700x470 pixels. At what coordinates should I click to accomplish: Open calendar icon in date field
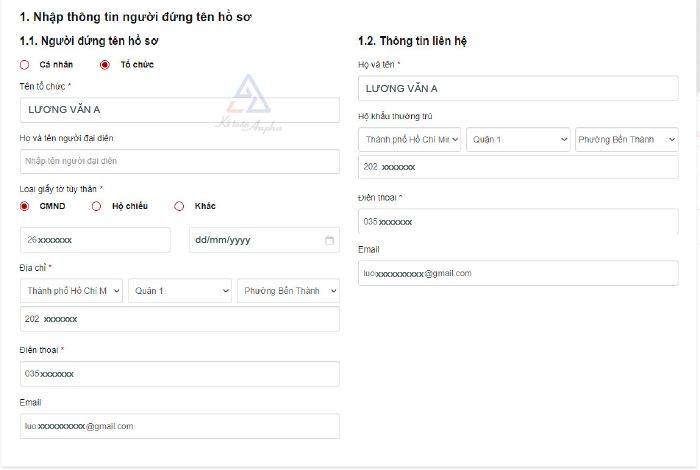tap(329, 240)
